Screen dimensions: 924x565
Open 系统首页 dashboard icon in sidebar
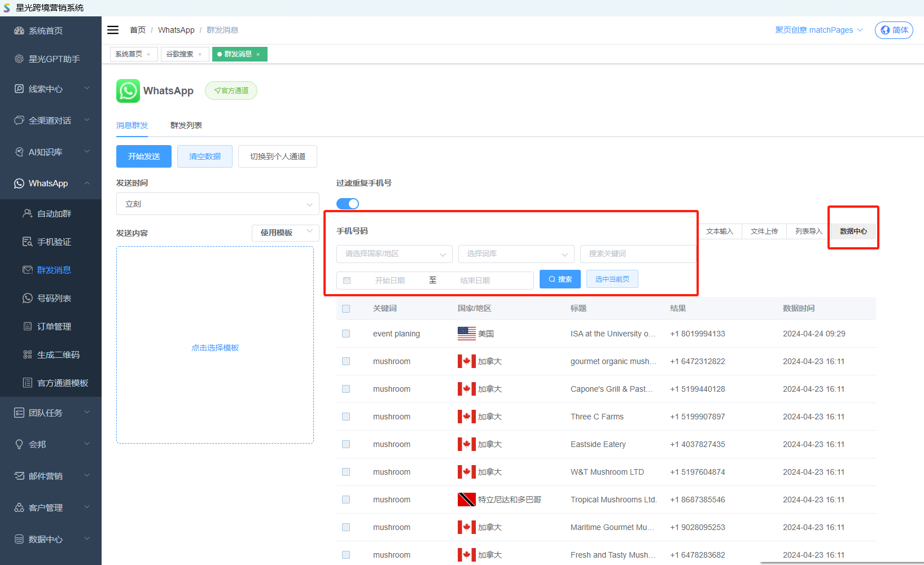[19, 30]
